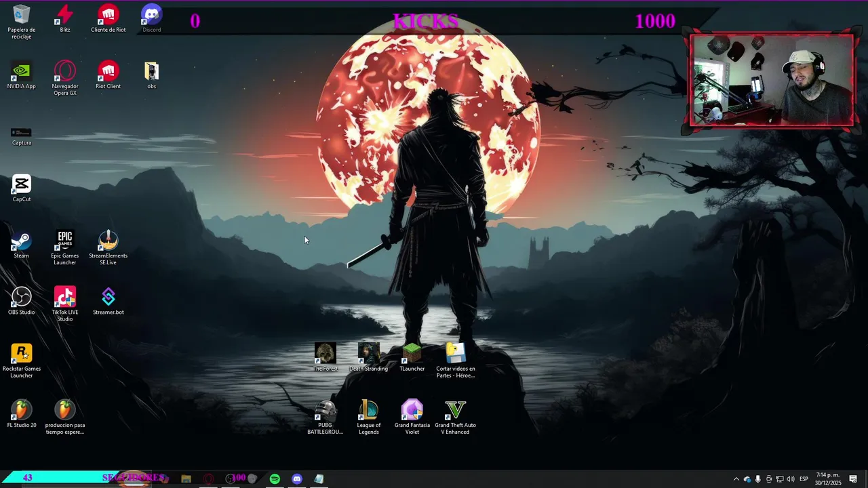Viewport: 868px width, 488px height.
Task: Select the Captura file icon
Action: click(22, 136)
